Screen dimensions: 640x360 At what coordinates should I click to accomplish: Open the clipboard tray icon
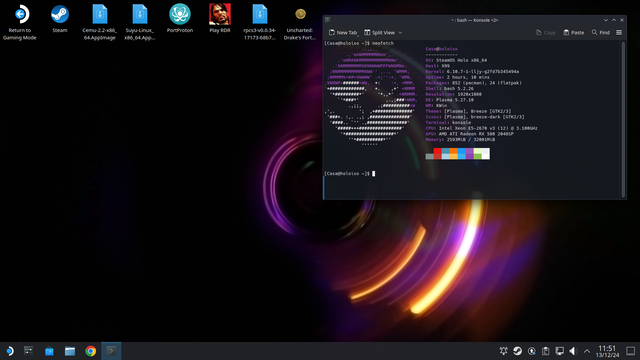546,351
